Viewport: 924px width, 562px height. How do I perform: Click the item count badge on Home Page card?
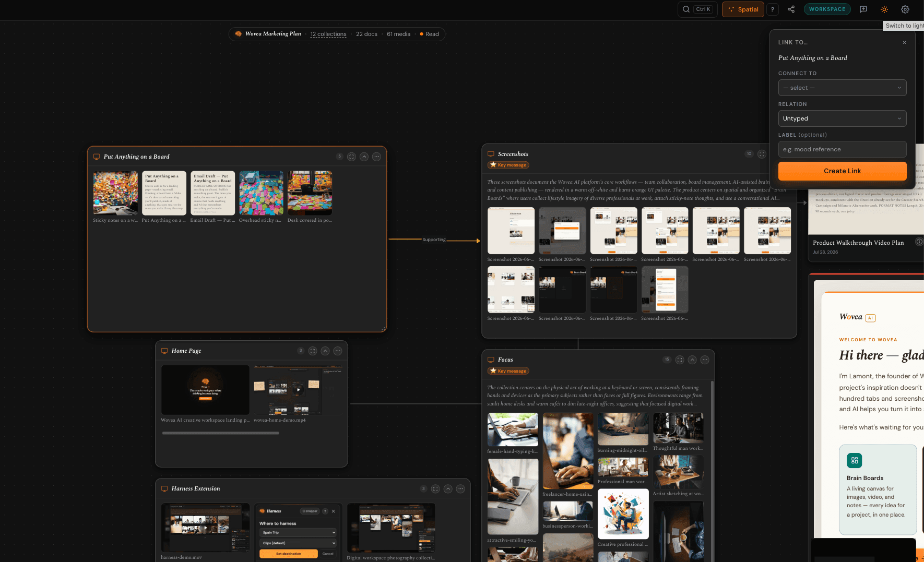(300, 351)
